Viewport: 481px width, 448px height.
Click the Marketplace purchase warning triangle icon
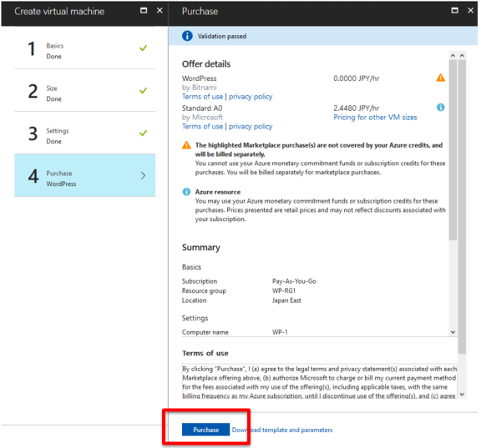pyautogui.click(x=186, y=145)
